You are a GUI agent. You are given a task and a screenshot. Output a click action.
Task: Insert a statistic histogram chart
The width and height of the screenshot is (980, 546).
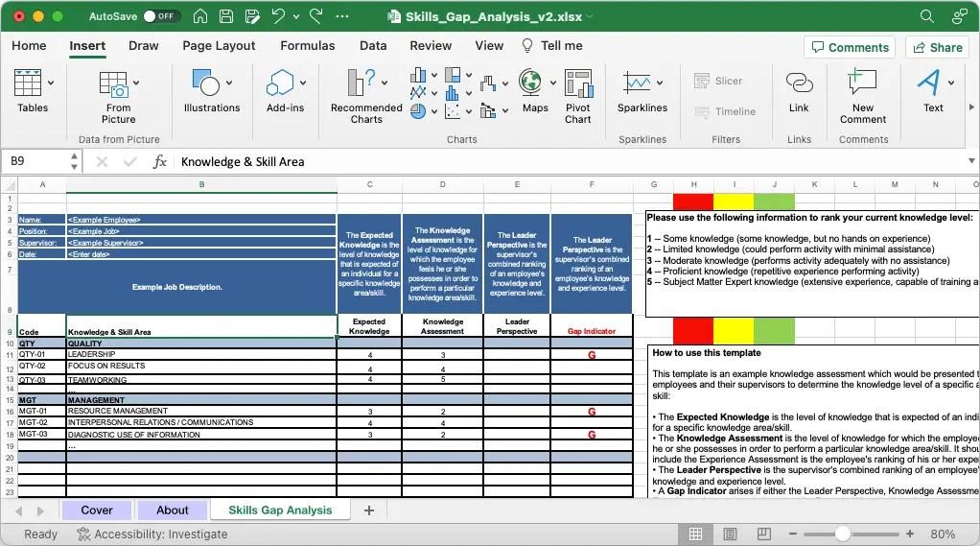tap(453, 94)
